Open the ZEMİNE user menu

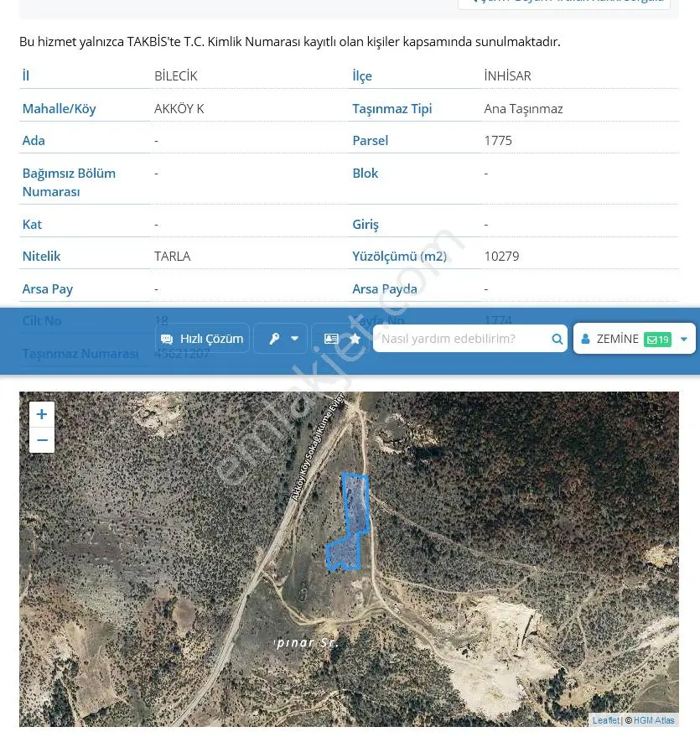click(635, 339)
